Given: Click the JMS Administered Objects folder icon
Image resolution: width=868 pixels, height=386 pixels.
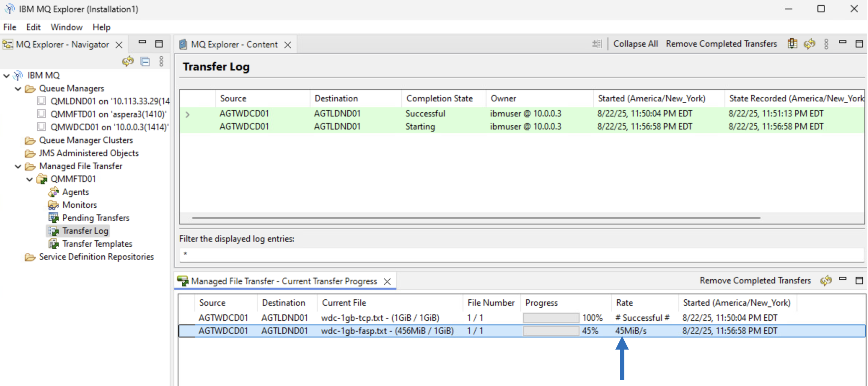Looking at the screenshot, I should point(30,153).
